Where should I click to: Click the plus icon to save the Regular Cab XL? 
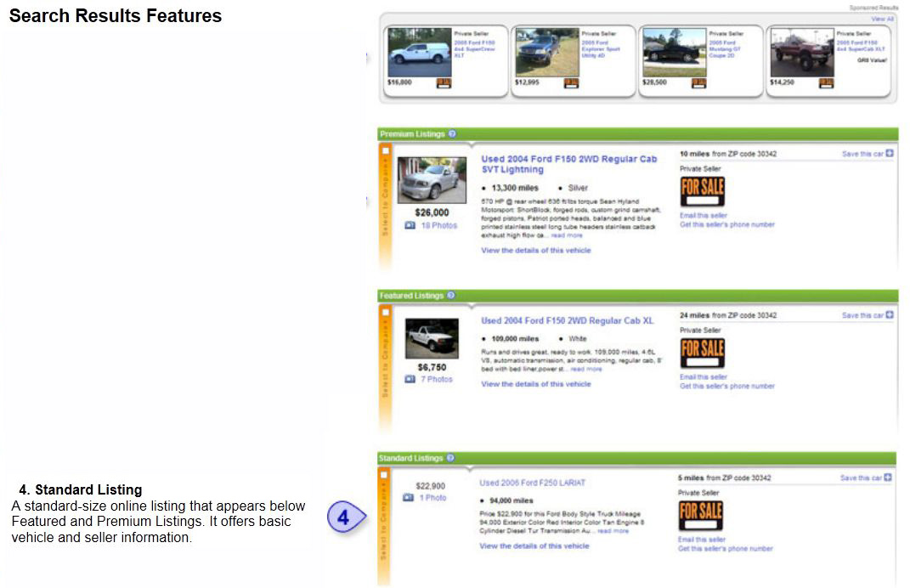click(x=889, y=314)
